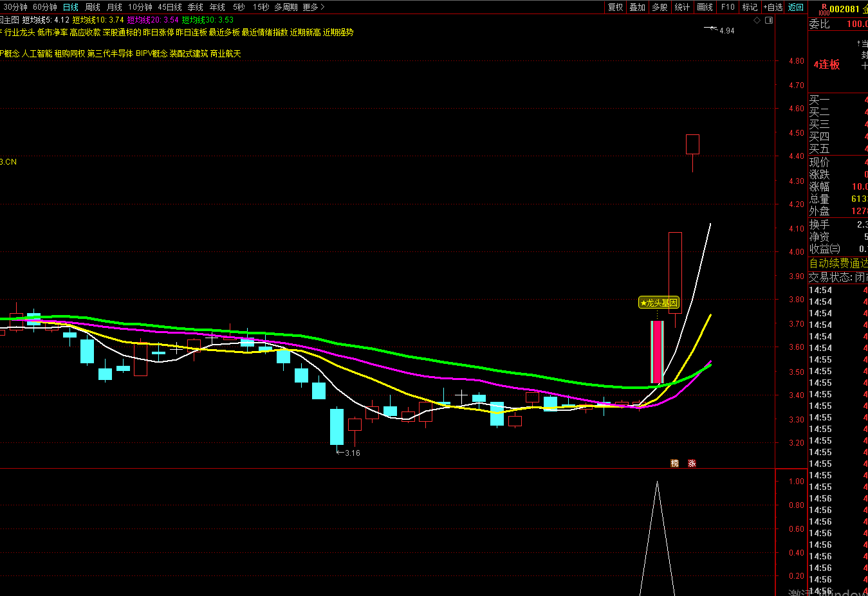Viewport: 868px width, 596px height.
Task: Click the latest red candlestick near 4.40
Action: pyautogui.click(x=692, y=145)
